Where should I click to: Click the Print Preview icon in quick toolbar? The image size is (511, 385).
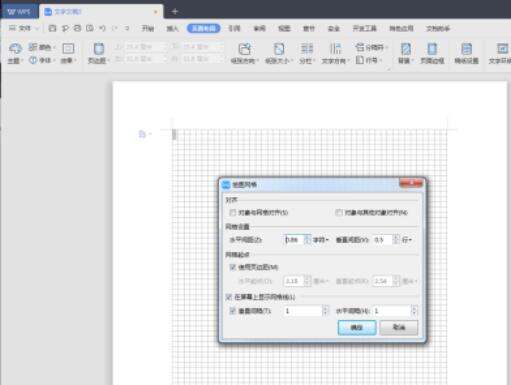pyautogui.click(x=90, y=28)
